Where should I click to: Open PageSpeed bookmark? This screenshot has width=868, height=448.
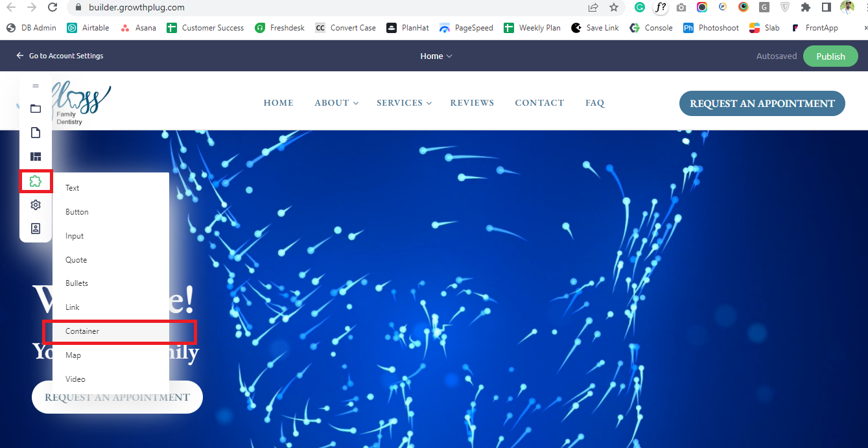pos(466,28)
